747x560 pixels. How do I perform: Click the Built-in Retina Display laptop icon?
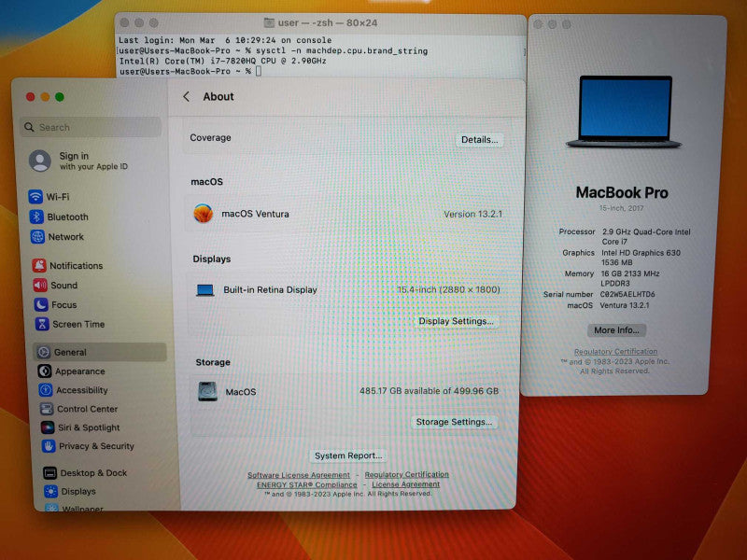204,289
